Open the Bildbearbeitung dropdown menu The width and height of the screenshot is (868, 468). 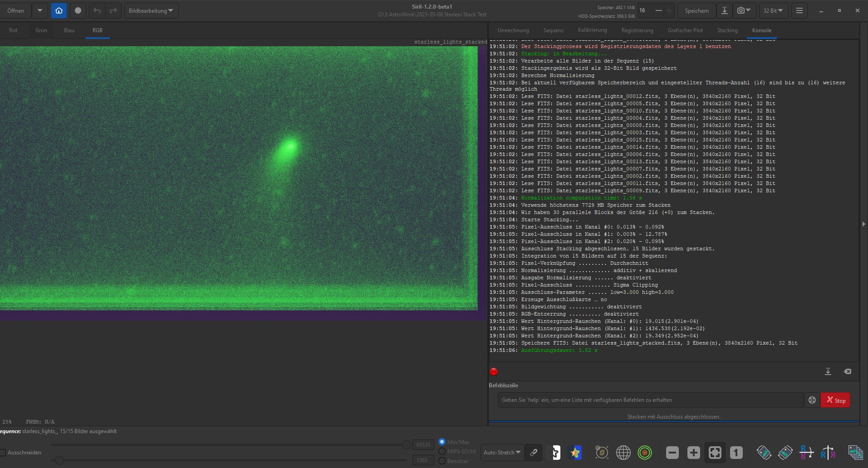pyautogui.click(x=151, y=10)
